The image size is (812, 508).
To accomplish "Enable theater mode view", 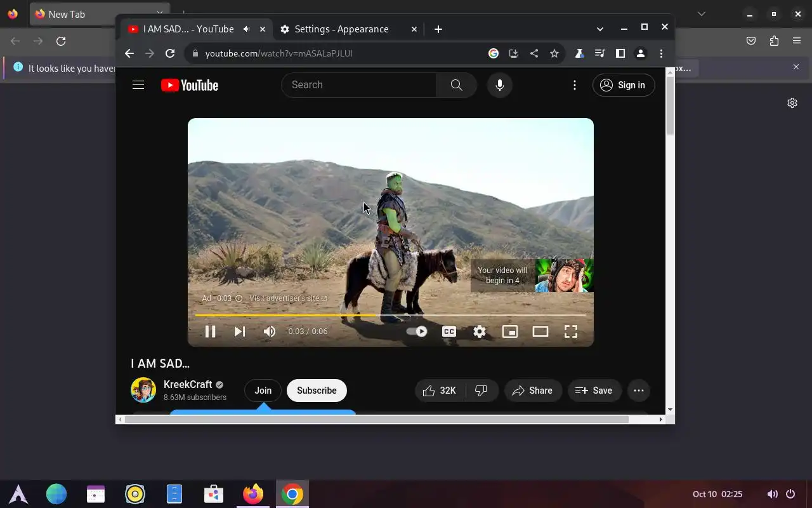I will point(540,331).
